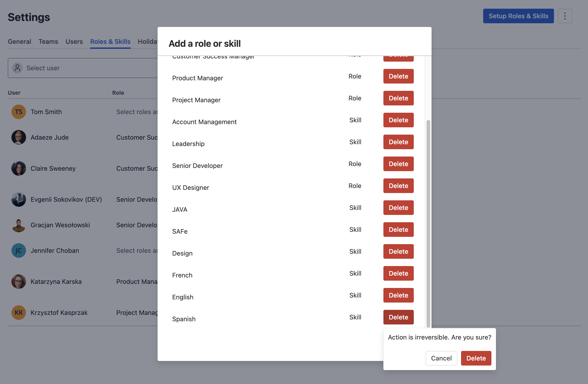Click Tom Smith's TS avatar

tap(18, 112)
